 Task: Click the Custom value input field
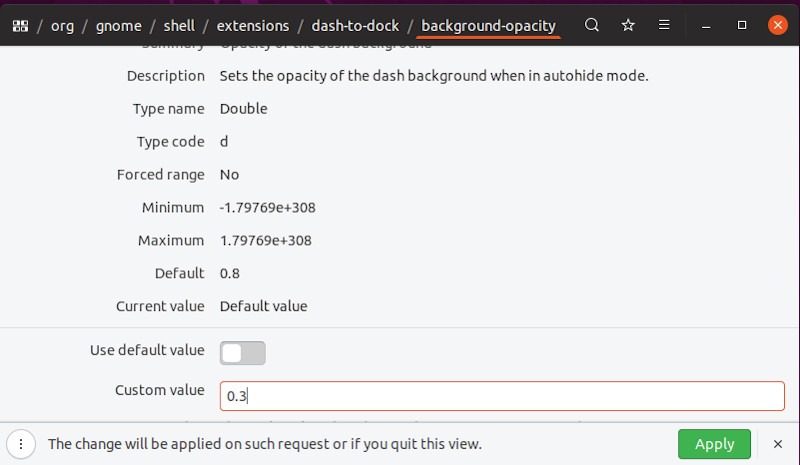[500, 395]
